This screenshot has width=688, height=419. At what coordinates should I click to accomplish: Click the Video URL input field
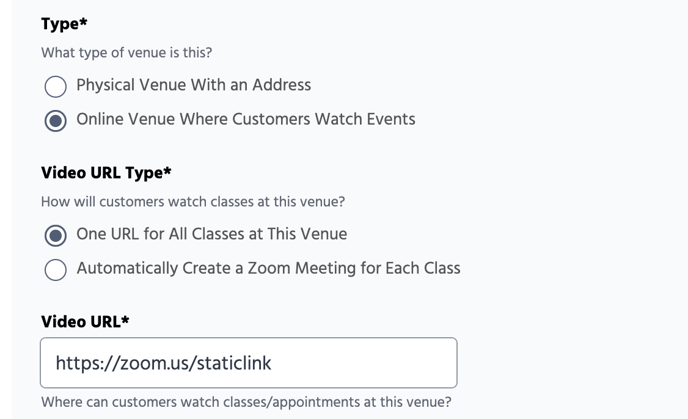click(x=248, y=363)
